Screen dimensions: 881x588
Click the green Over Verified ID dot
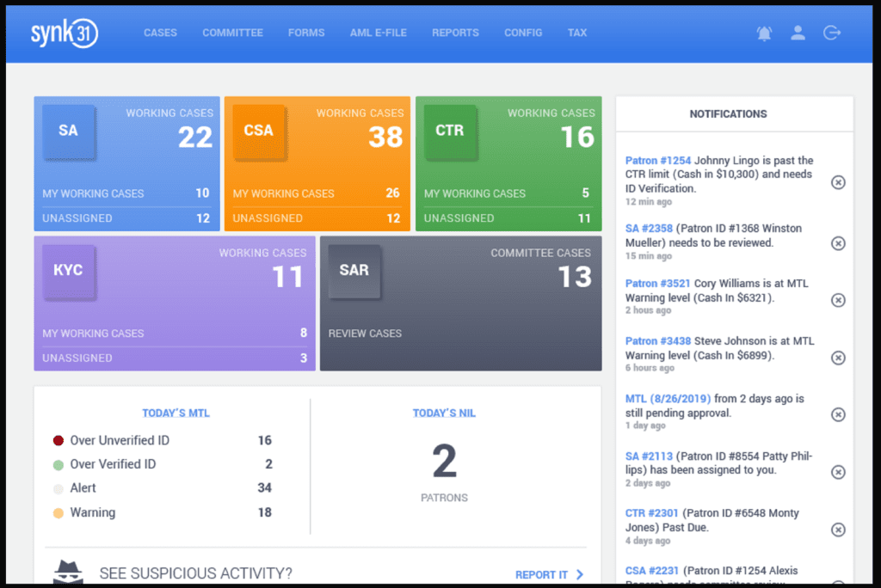[x=59, y=465]
